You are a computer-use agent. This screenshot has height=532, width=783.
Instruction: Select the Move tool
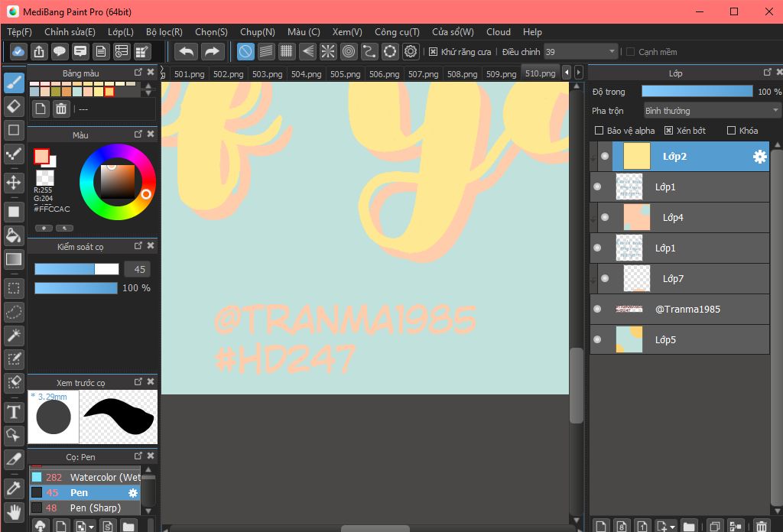tap(14, 182)
